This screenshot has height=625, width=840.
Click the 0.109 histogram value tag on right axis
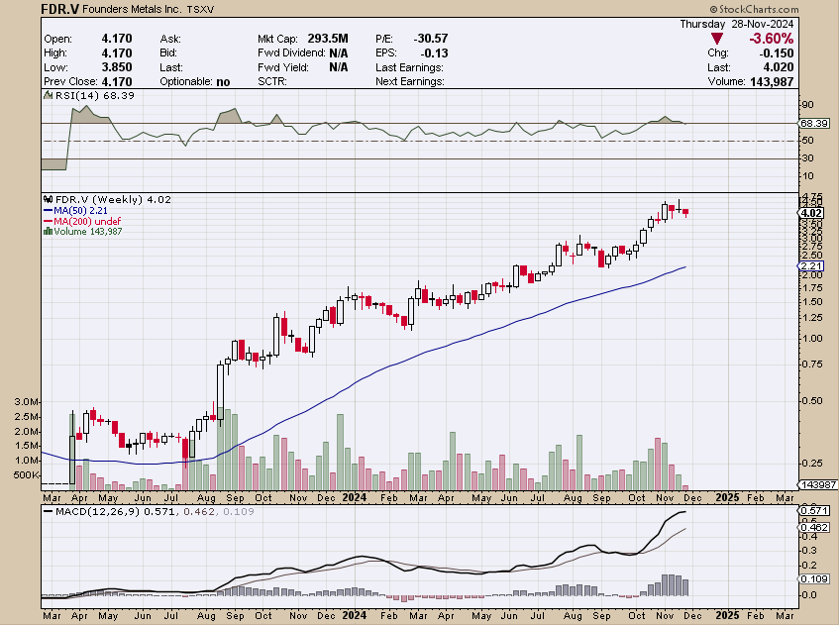point(814,578)
